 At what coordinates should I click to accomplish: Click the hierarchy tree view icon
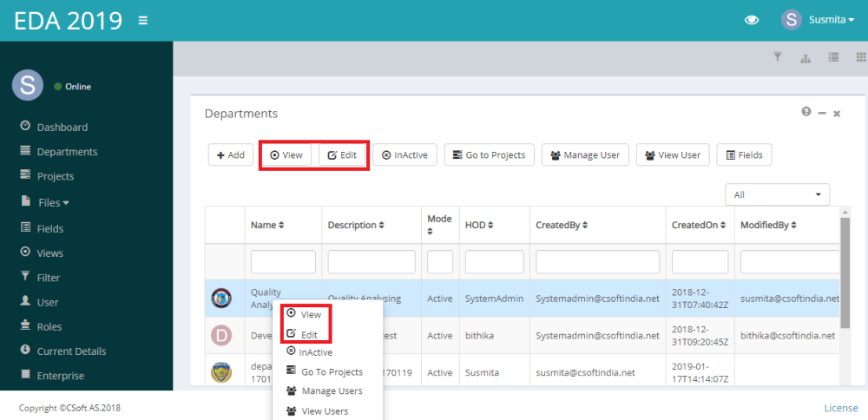[x=806, y=57]
